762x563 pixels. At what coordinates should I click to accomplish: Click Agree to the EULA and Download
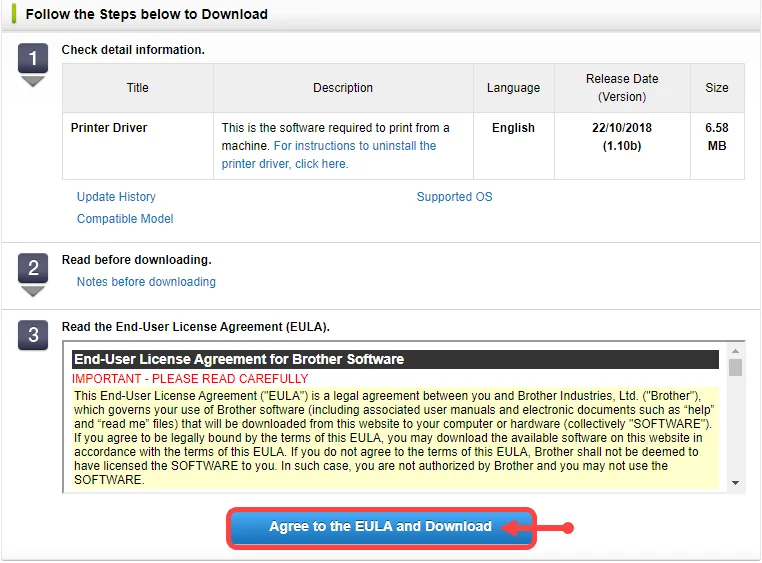pos(380,527)
